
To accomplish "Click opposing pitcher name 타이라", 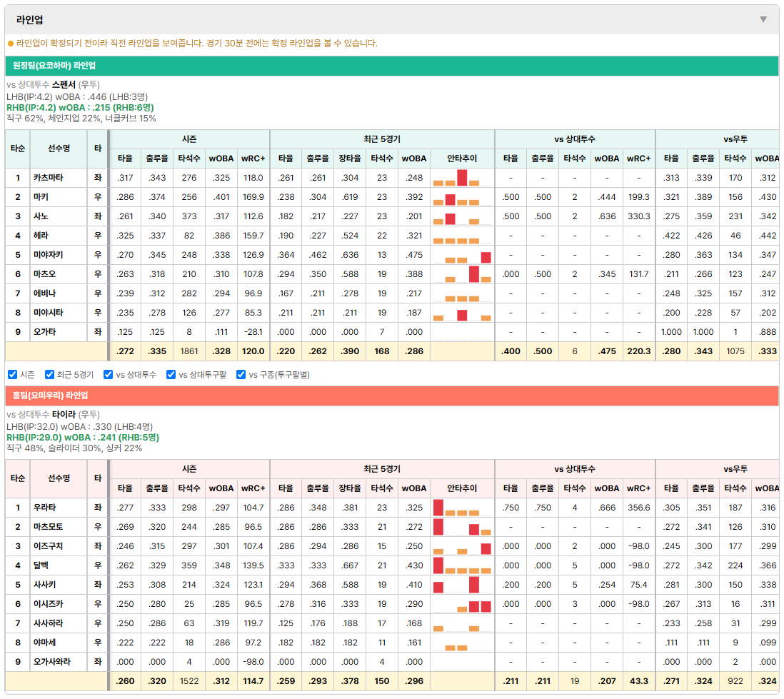I will pyautogui.click(x=64, y=415).
